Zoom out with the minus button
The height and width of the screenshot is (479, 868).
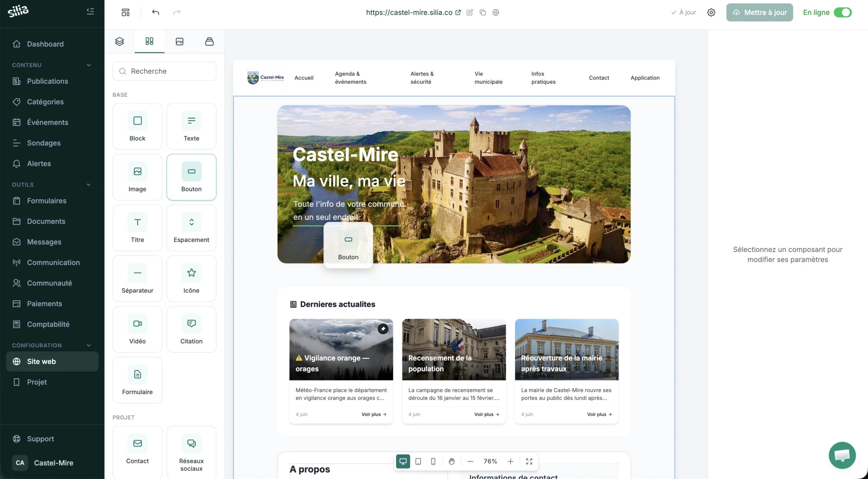(470, 461)
